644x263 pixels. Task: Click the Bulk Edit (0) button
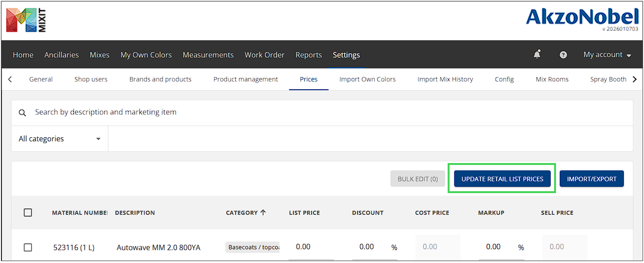(418, 179)
